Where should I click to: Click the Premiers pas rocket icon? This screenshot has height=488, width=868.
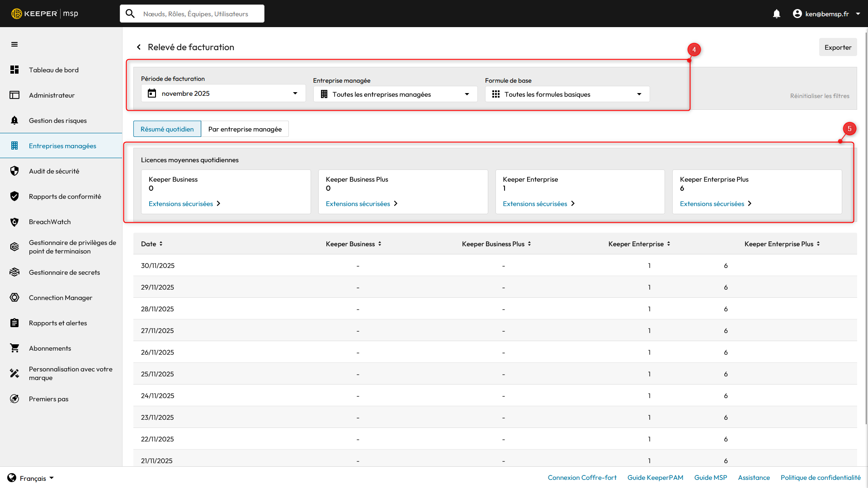(x=14, y=399)
